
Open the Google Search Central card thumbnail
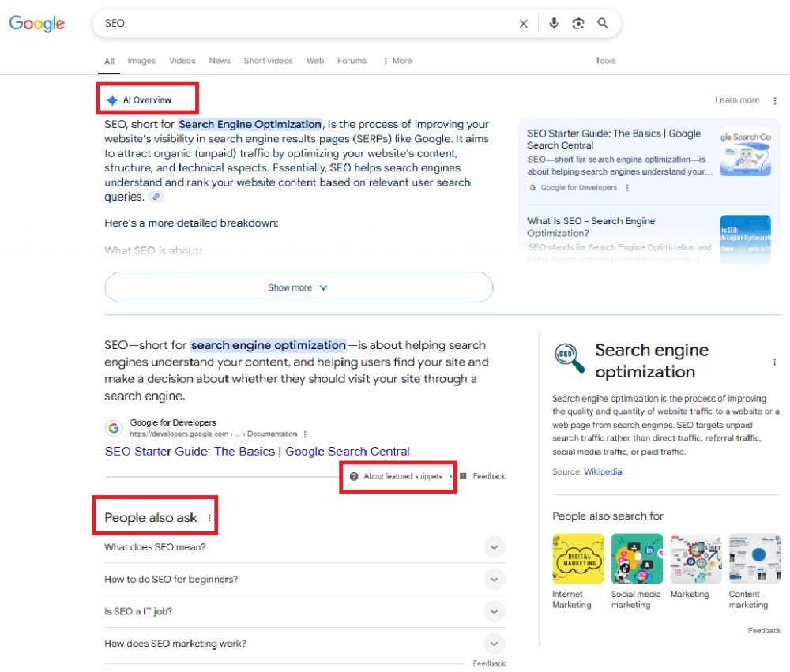[x=745, y=152]
